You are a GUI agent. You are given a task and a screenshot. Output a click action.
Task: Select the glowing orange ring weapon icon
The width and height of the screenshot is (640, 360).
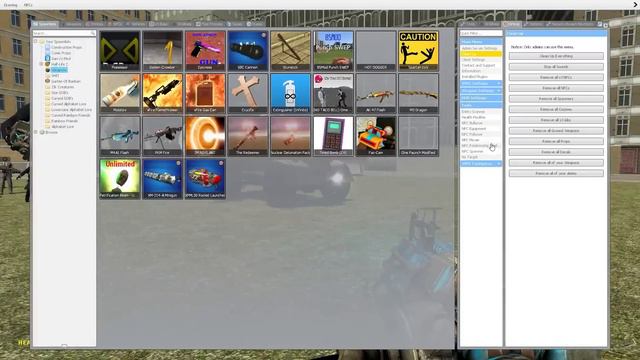(x=205, y=136)
